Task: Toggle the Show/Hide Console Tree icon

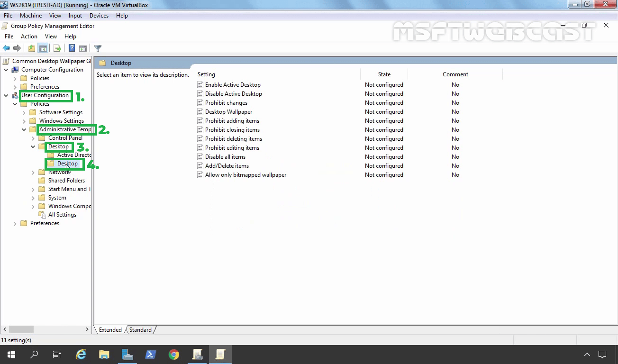Action: tap(43, 47)
